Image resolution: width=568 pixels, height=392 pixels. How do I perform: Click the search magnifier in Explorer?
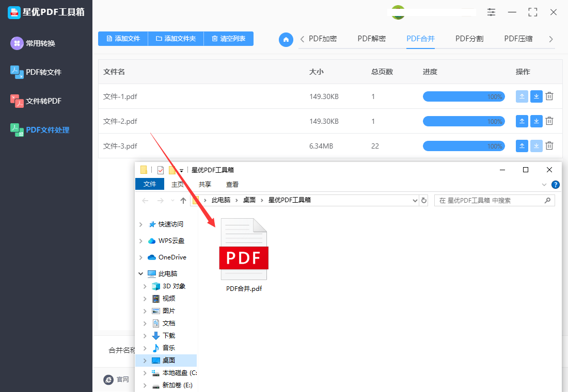(547, 200)
